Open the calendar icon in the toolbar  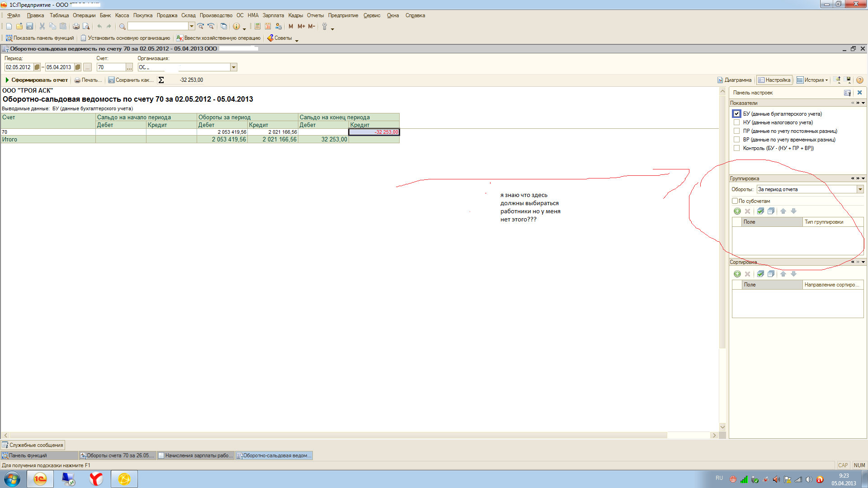point(268,26)
